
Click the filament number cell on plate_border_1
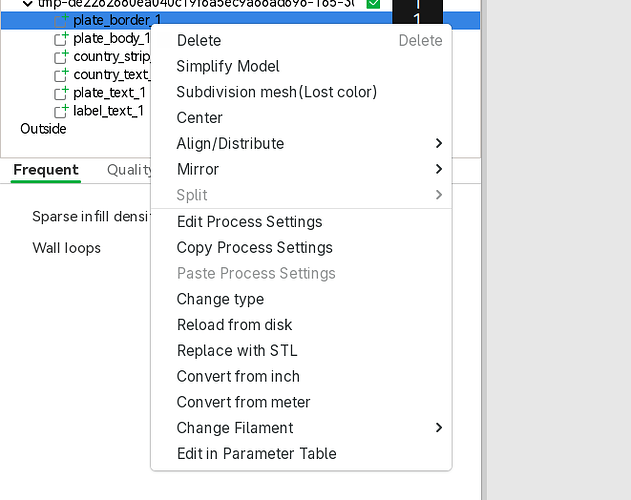pyautogui.click(x=417, y=19)
